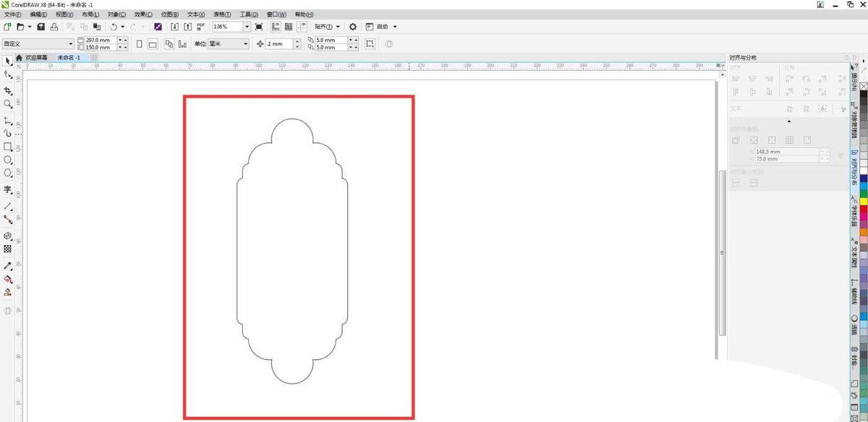
Task: Select the Crop tool
Action: coord(8,91)
